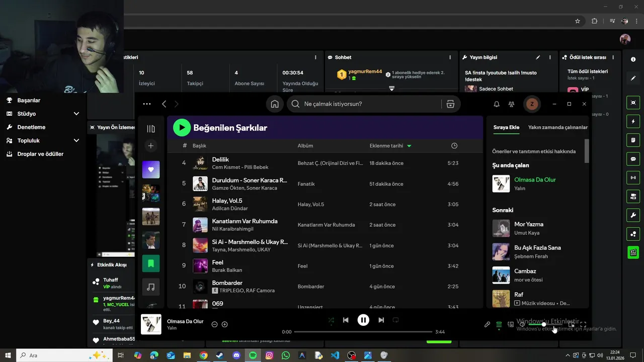Open Discord from Windows taskbar

(236, 355)
